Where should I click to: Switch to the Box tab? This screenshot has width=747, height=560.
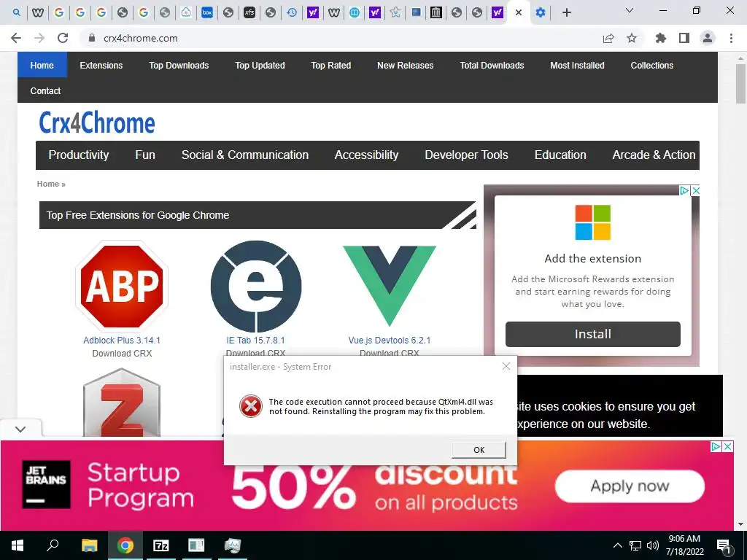206,12
